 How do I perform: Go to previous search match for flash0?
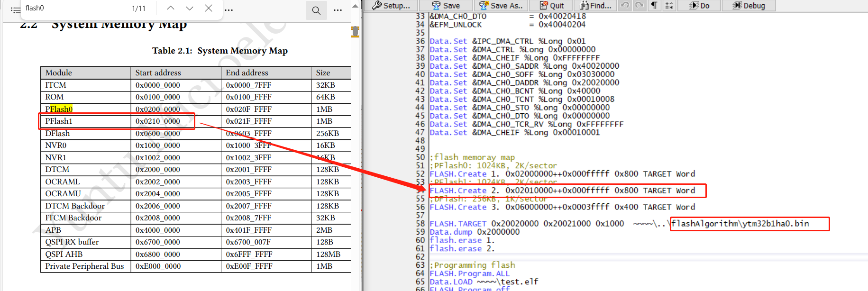point(171,8)
